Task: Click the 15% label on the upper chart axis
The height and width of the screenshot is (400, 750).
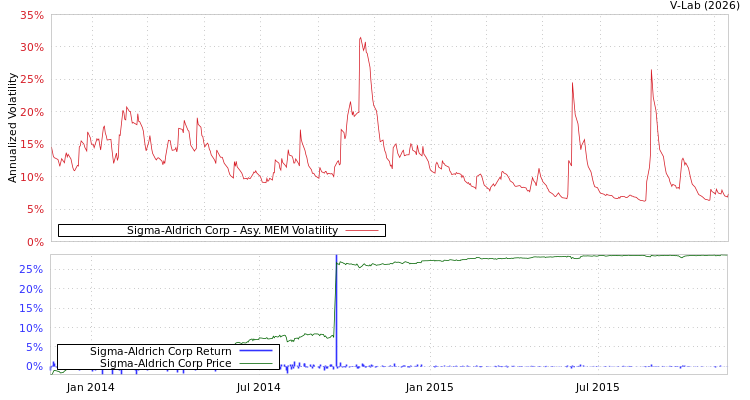Action: tap(32, 145)
